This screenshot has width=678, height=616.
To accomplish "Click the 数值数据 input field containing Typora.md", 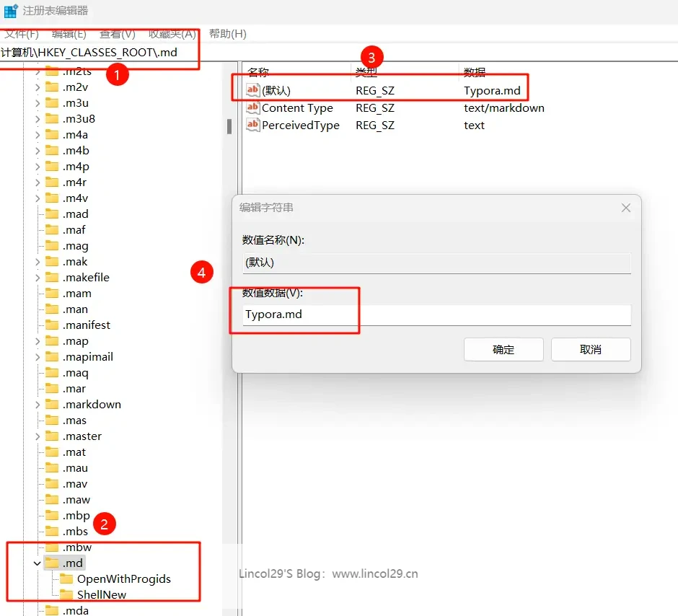I will click(x=436, y=314).
